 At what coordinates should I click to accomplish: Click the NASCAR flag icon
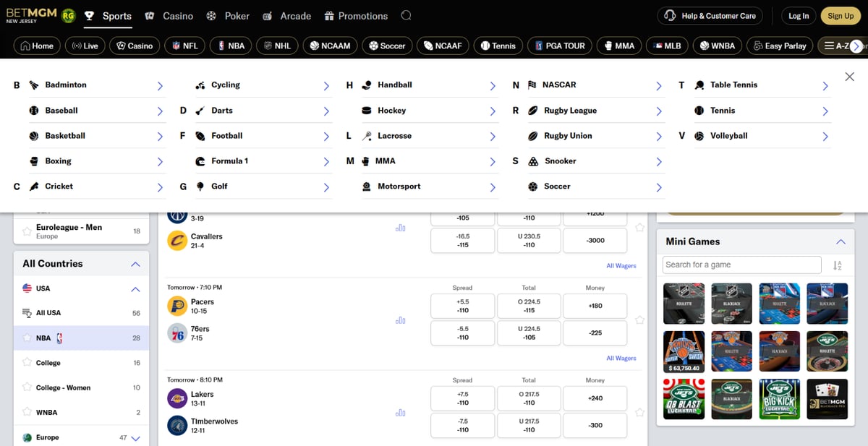pyautogui.click(x=532, y=85)
